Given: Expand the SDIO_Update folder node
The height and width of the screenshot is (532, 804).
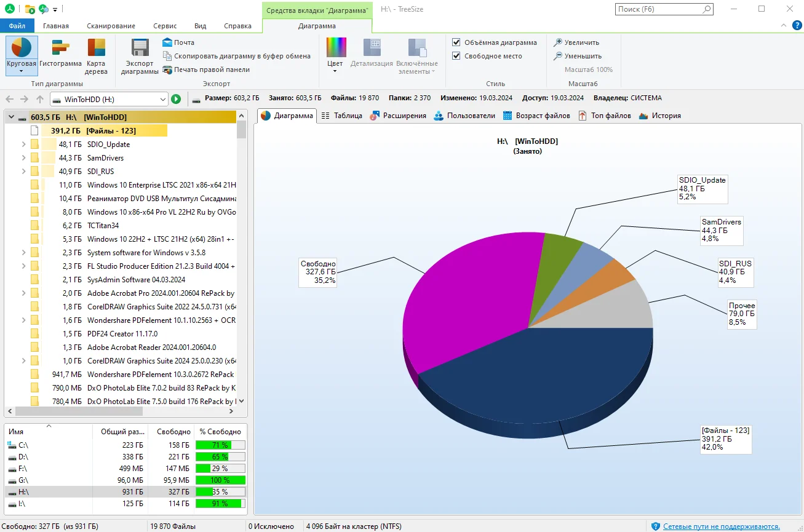Looking at the screenshot, I should click(24, 145).
